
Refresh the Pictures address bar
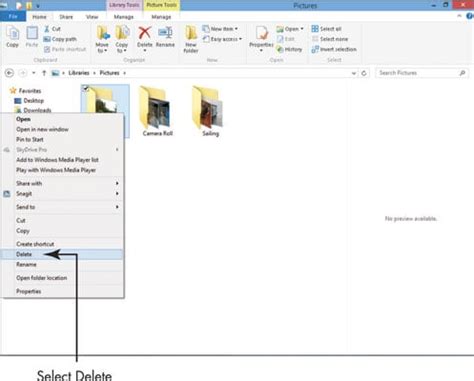tap(364, 73)
